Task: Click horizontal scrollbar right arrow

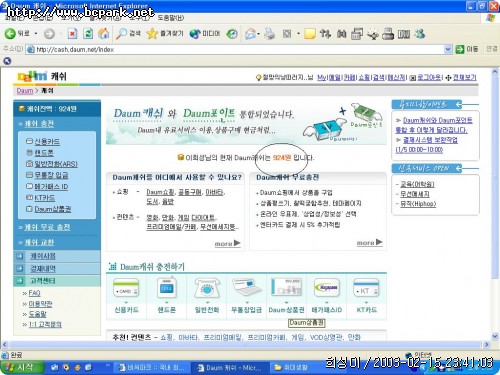Action: pos(487,344)
